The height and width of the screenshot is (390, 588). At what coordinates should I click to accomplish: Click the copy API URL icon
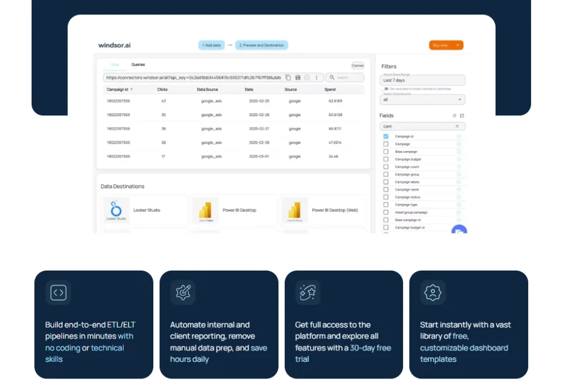288,77
